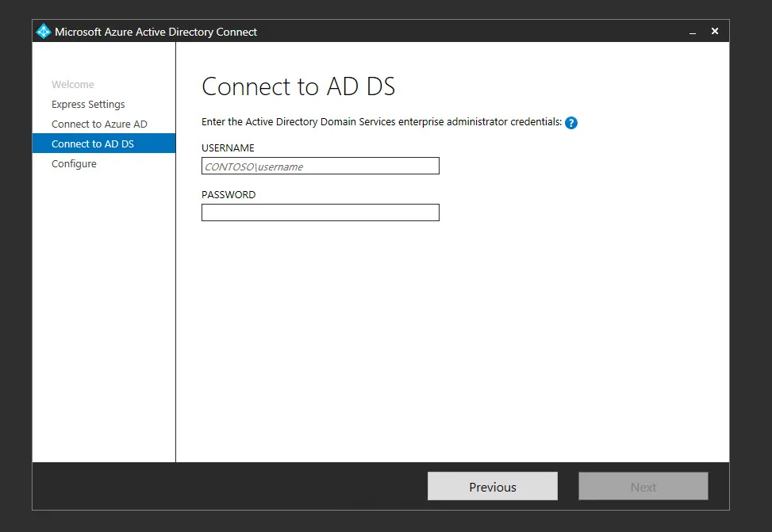Select the Connect to AD DS step
The width and height of the screenshot is (772, 532).
click(104, 144)
